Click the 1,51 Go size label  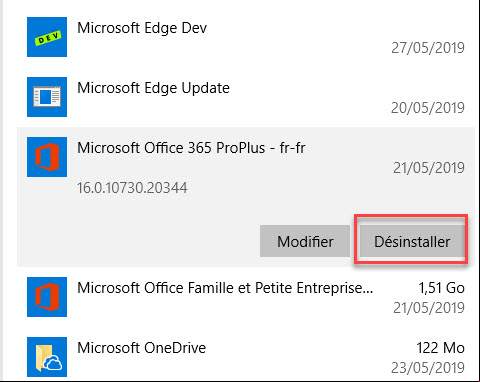point(442,288)
